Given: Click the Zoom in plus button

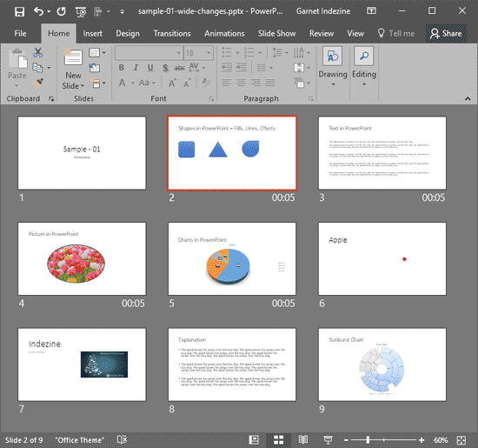Looking at the screenshot, I should click(422, 440).
